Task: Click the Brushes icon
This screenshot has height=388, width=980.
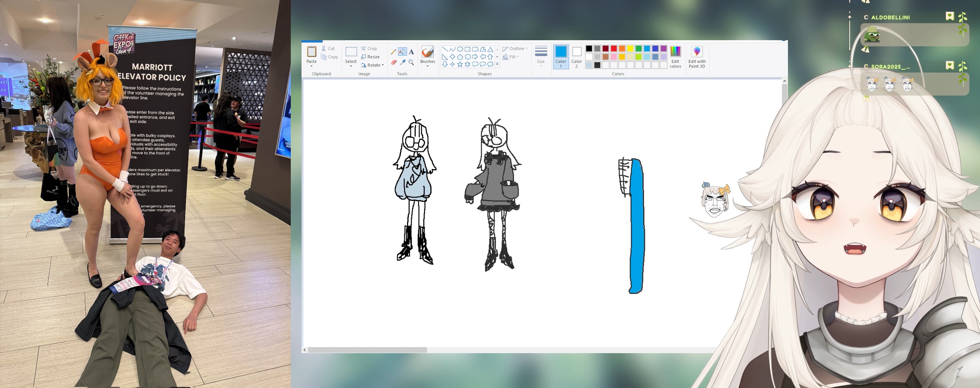Action: [428, 52]
